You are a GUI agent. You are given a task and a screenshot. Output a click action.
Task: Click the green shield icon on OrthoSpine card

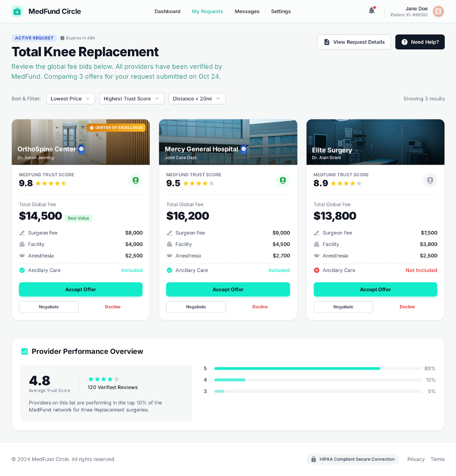[x=135, y=180]
